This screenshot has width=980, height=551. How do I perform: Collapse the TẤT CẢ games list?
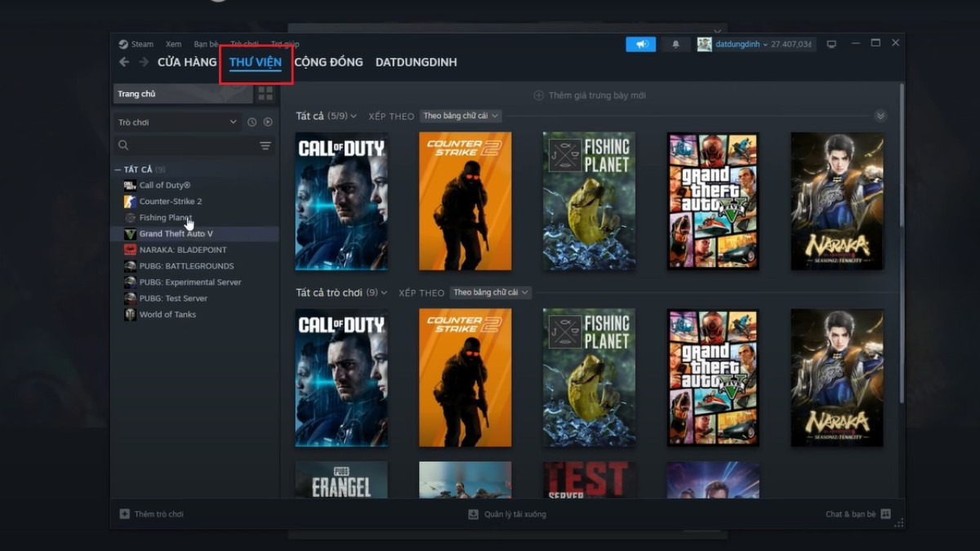tap(117, 169)
